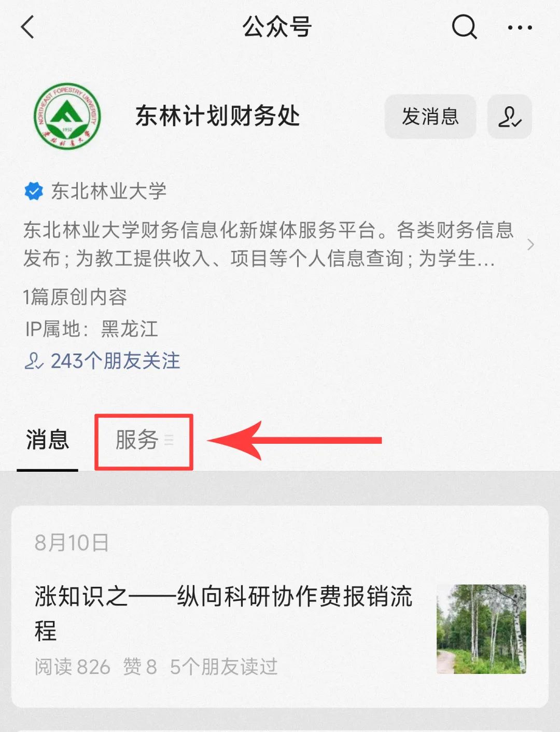Open the three-dot more options menu

click(x=520, y=27)
